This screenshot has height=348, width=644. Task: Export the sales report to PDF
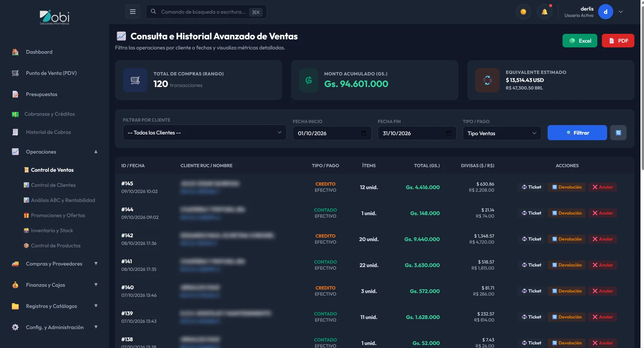click(618, 41)
